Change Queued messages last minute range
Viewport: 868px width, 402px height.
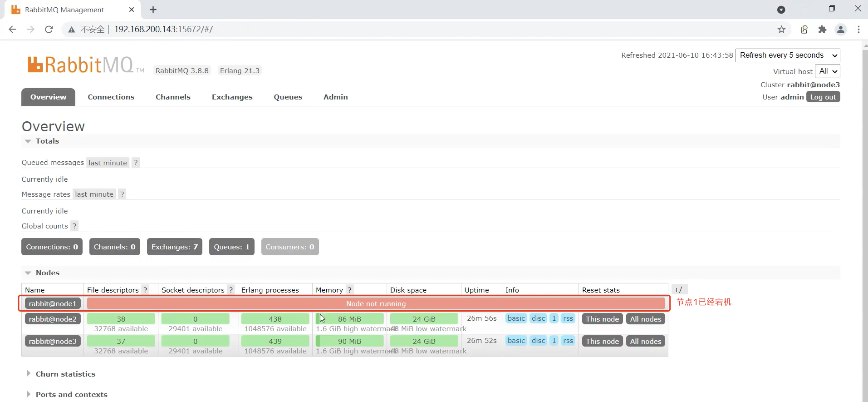[108, 163]
